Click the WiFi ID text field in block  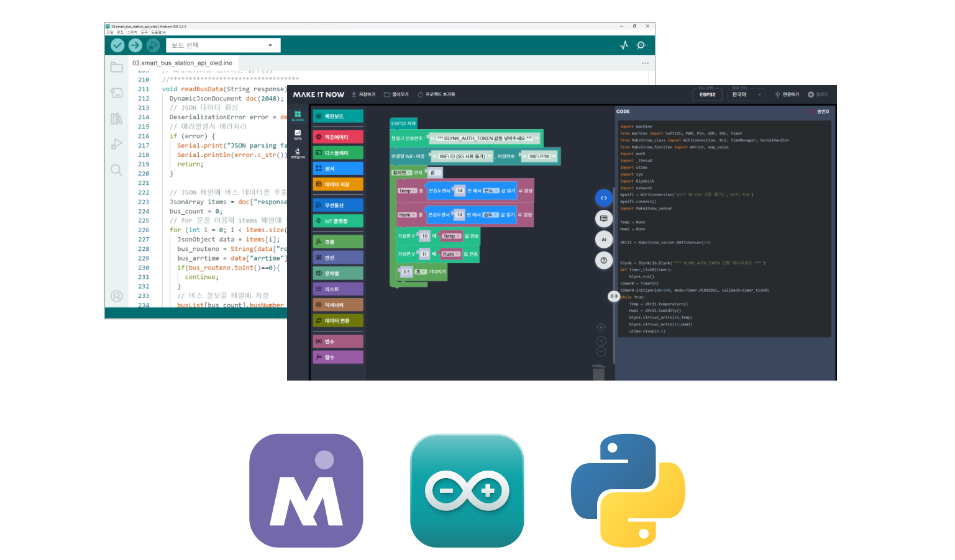point(462,156)
